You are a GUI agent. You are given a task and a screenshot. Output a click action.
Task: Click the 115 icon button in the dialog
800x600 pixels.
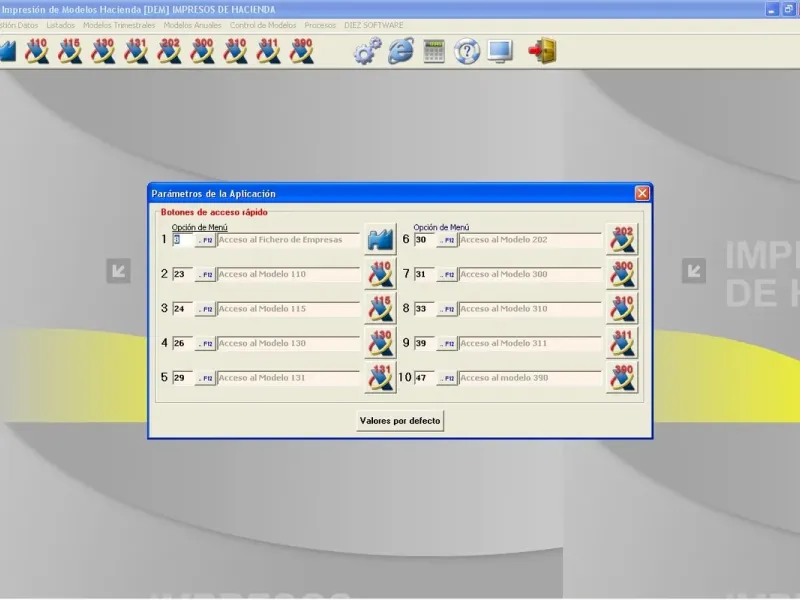tap(381, 309)
